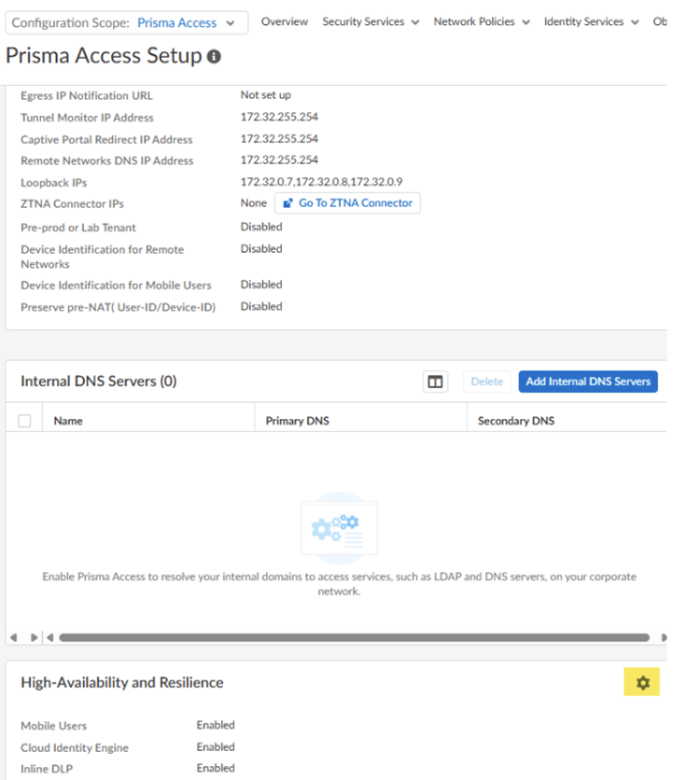Click the Secondary DNS column header
This screenshot has height=780, width=700.
[516, 421]
